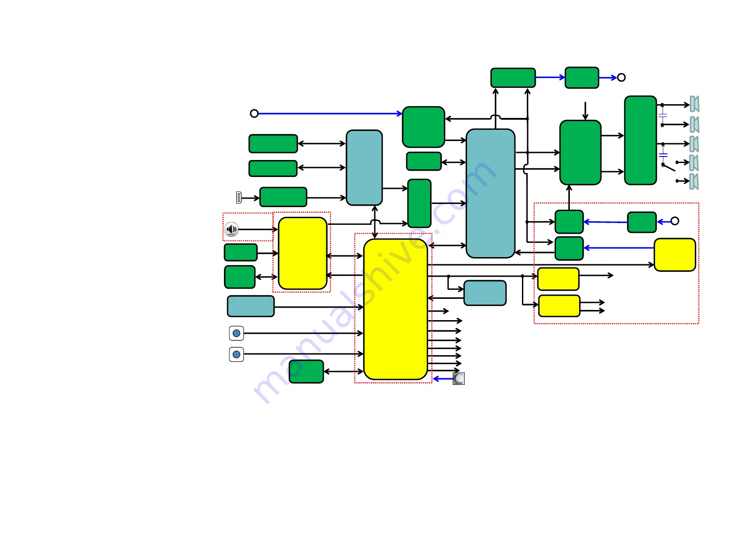Select the small teal block beside largest yellow block
This screenshot has height=560, width=745.
click(485, 293)
